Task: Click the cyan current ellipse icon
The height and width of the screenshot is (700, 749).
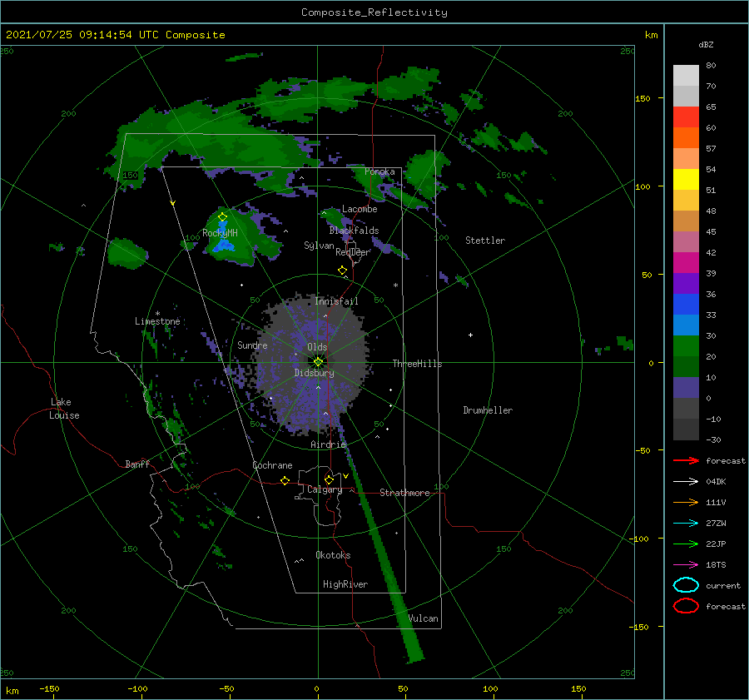Action: click(x=686, y=585)
